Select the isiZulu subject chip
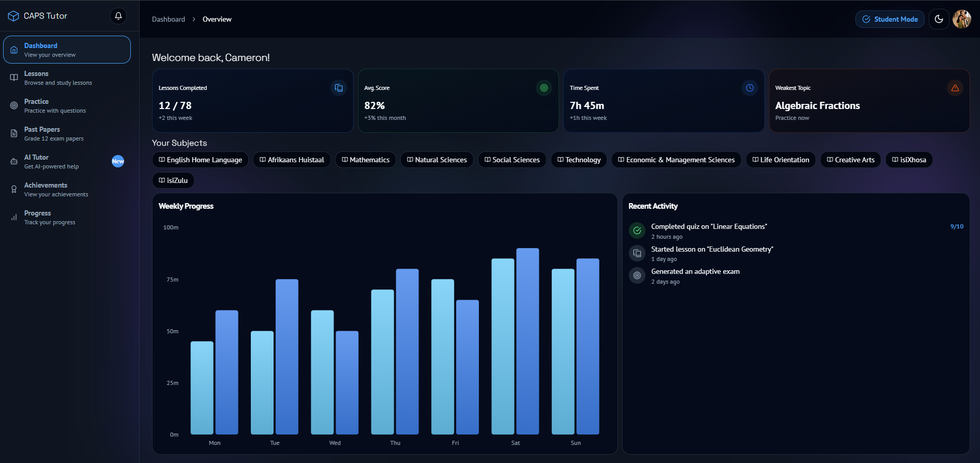 (173, 180)
